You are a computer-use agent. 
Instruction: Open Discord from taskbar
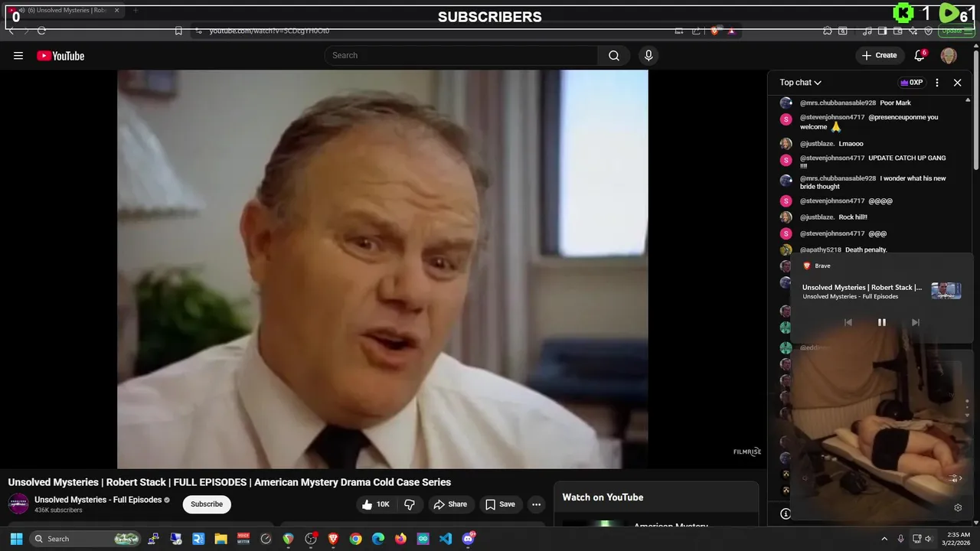click(469, 539)
